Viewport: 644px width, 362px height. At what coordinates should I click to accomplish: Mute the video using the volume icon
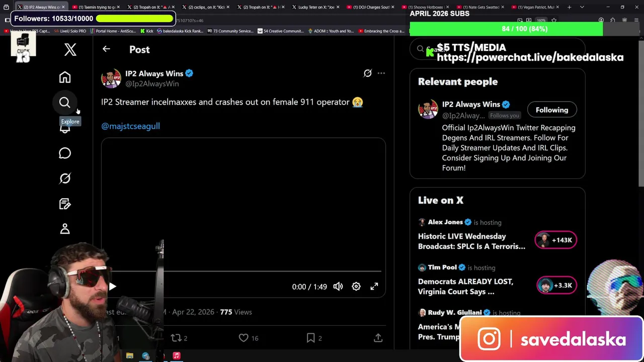tap(338, 287)
